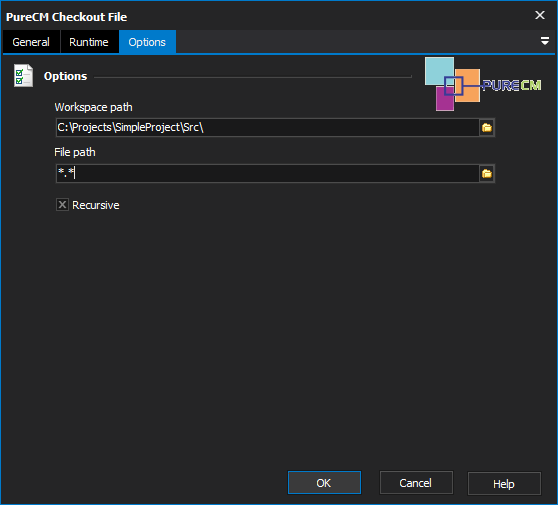Select the Options tab
Screen dimensions: 558x505
pos(147,42)
